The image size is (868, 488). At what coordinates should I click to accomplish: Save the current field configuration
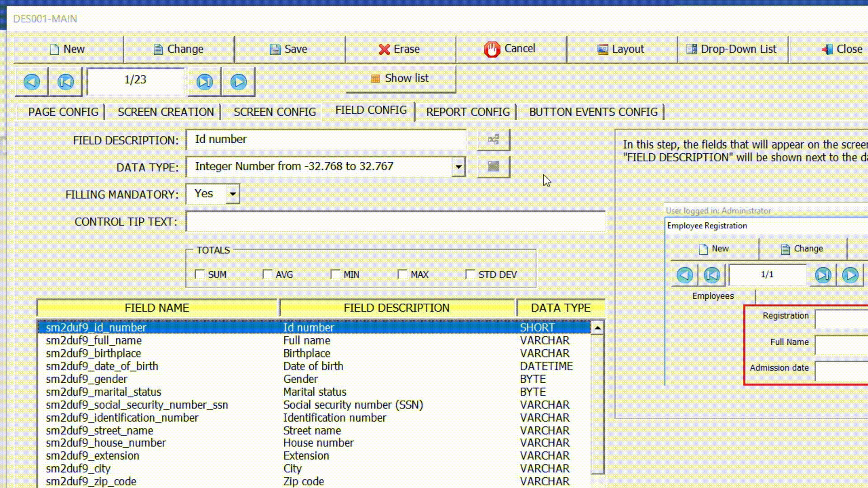point(289,49)
